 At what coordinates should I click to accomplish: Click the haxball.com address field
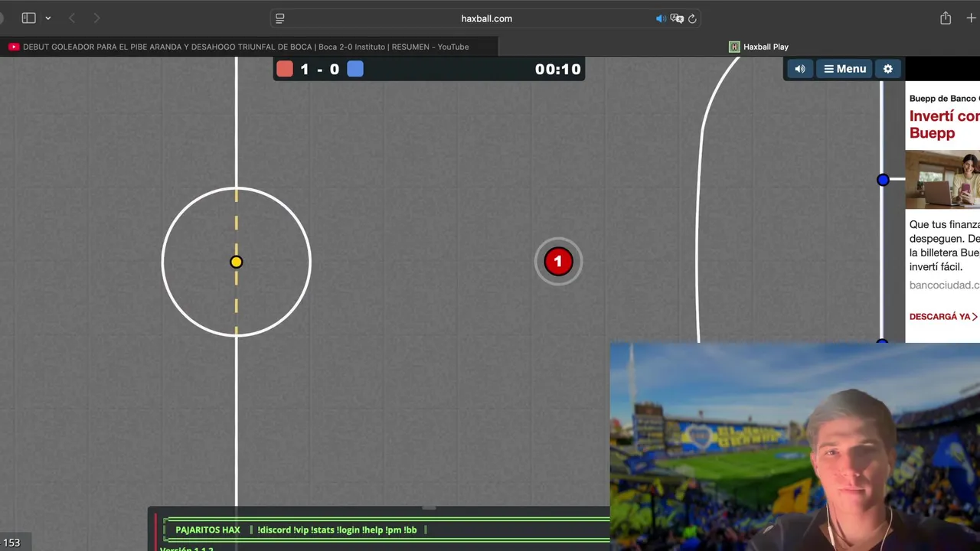[486, 18]
